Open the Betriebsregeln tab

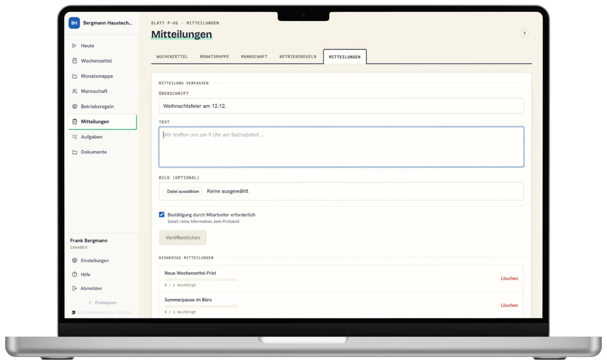point(298,57)
